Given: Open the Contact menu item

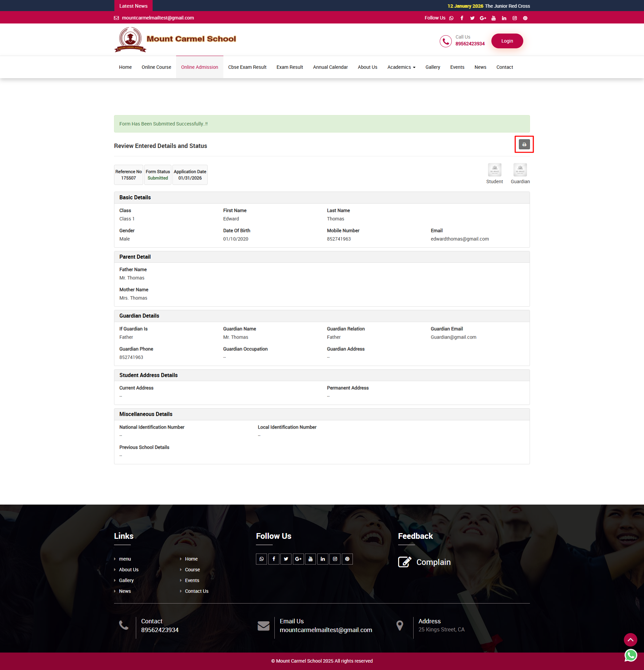Looking at the screenshot, I should (x=504, y=67).
